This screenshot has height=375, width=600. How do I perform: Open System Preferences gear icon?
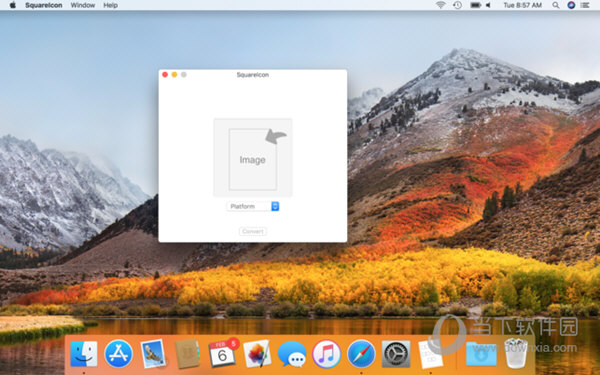(x=396, y=354)
